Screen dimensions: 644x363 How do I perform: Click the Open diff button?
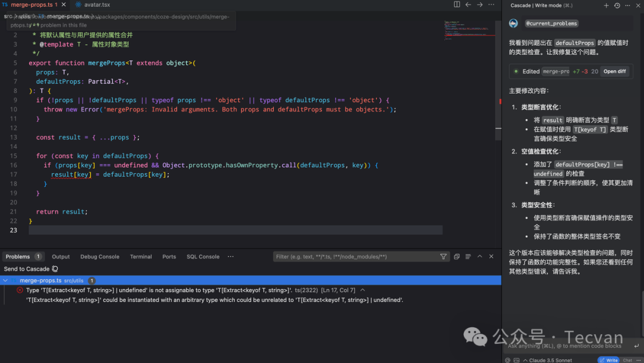614,71
